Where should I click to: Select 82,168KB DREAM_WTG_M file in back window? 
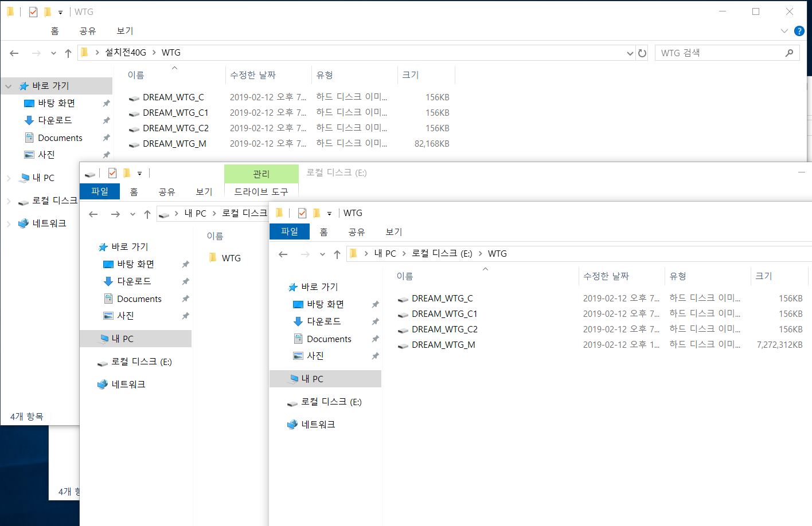pos(174,144)
